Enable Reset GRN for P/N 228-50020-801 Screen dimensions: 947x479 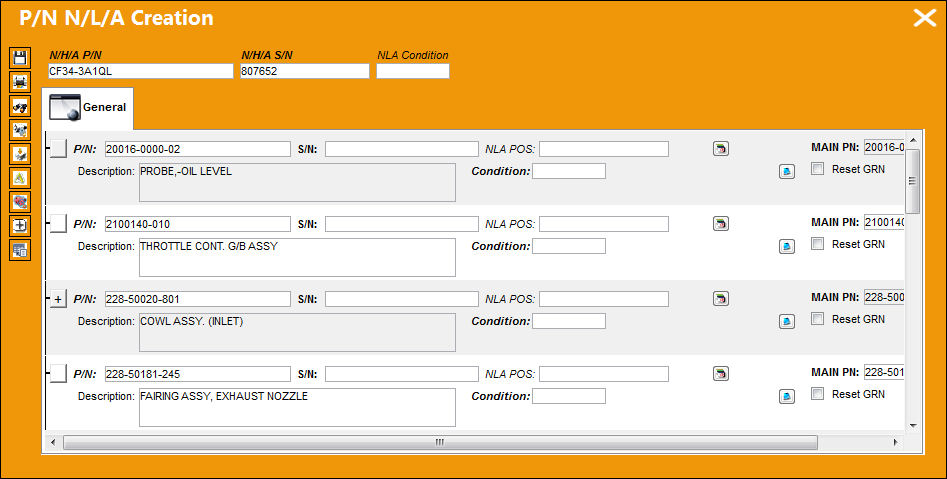click(817, 319)
